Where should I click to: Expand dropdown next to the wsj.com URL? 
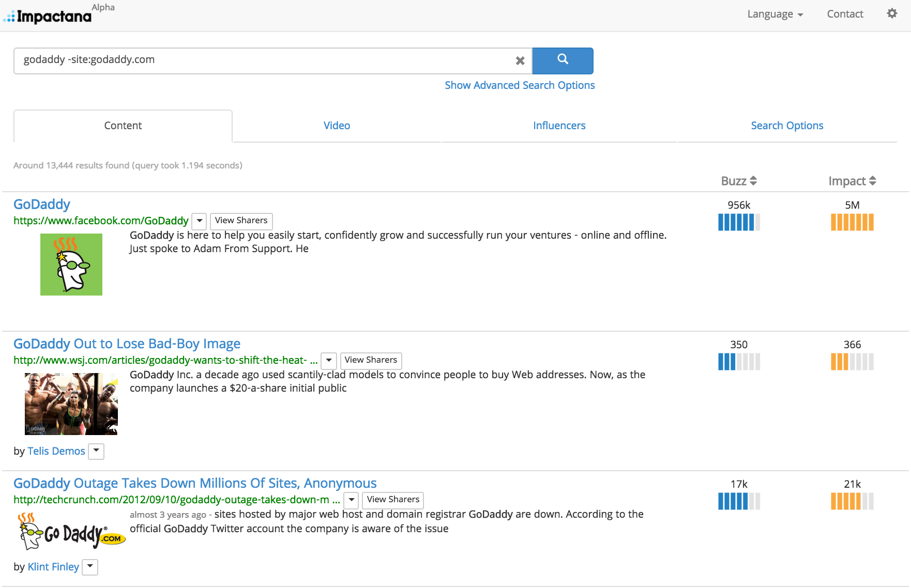[329, 360]
